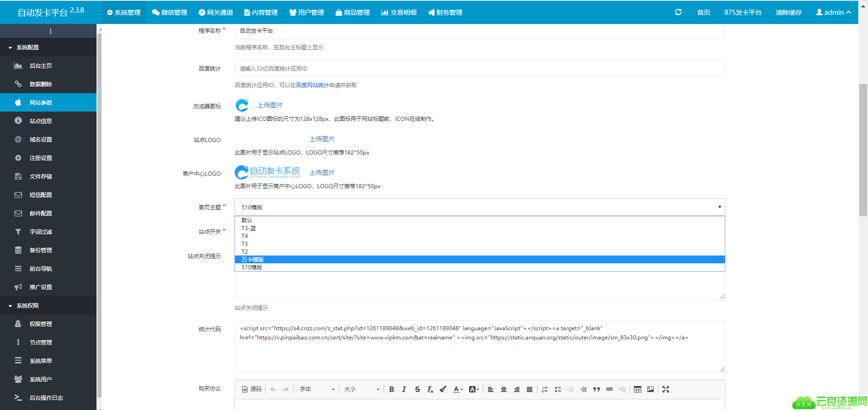Pick the T2 theme option
This screenshot has height=410, width=868.
point(480,252)
